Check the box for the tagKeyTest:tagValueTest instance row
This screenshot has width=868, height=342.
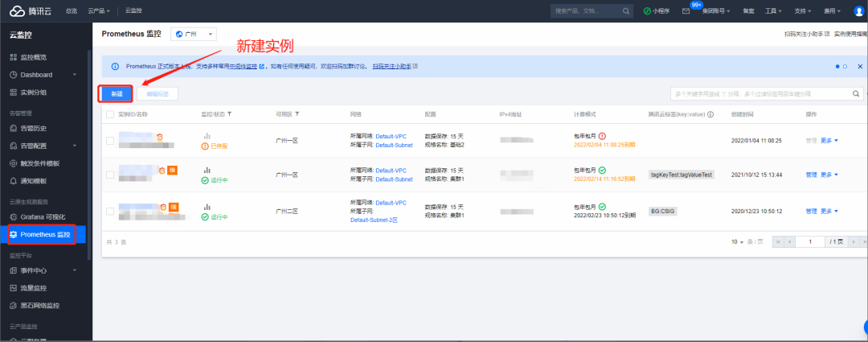[x=110, y=175]
